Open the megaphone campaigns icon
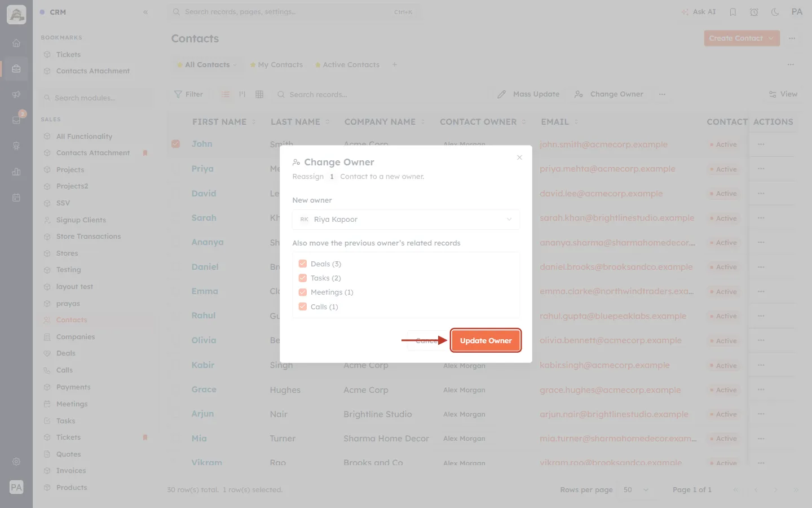 point(16,94)
